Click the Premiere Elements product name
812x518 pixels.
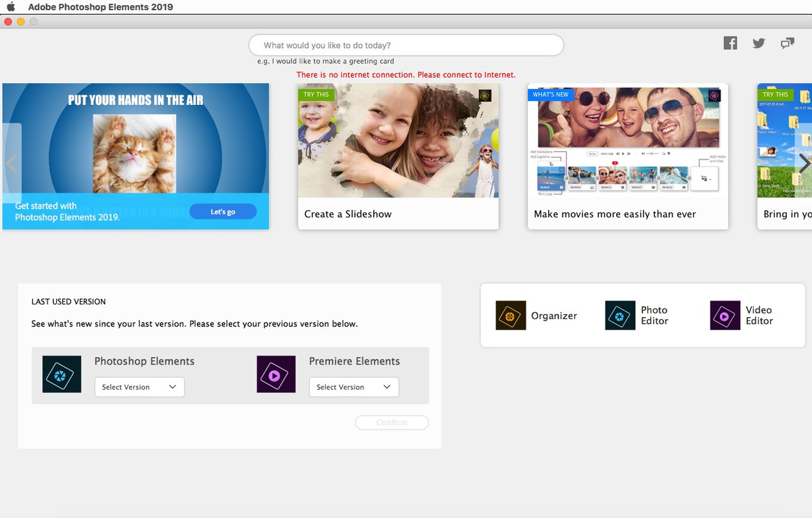(354, 361)
